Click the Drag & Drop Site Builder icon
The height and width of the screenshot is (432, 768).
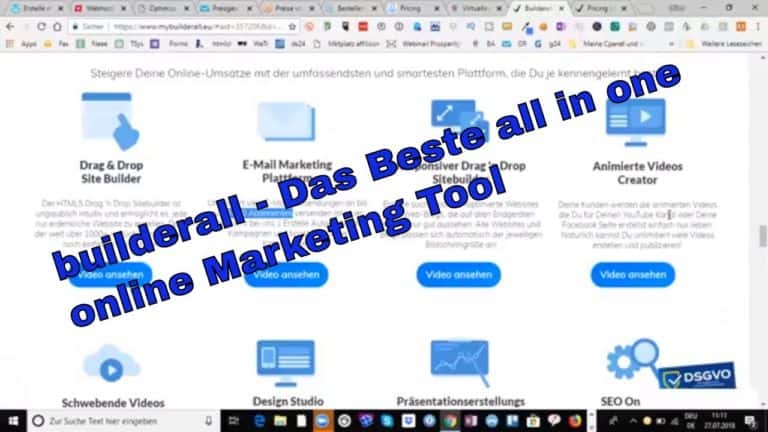pyautogui.click(x=110, y=121)
